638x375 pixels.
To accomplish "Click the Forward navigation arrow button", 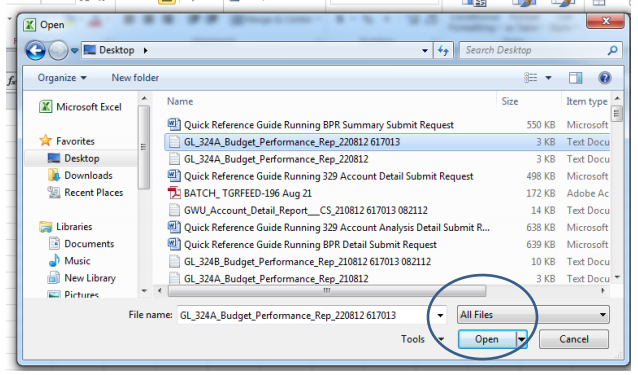I will pyautogui.click(x=58, y=51).
